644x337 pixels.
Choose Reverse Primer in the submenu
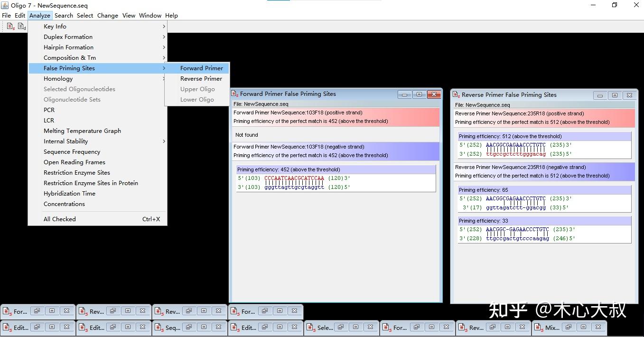[197, 79]
